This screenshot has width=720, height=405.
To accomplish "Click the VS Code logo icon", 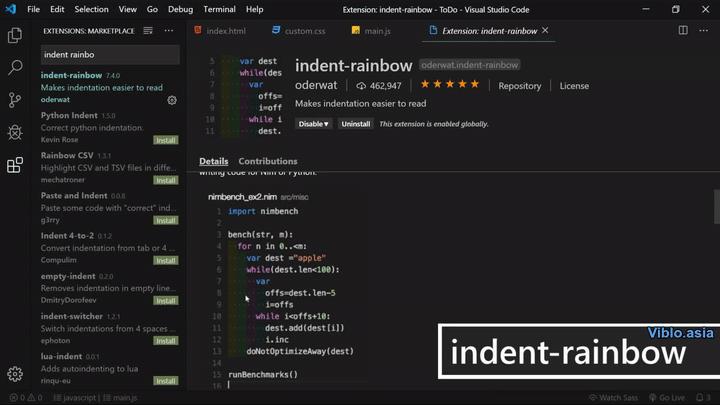I will point(11,9).
